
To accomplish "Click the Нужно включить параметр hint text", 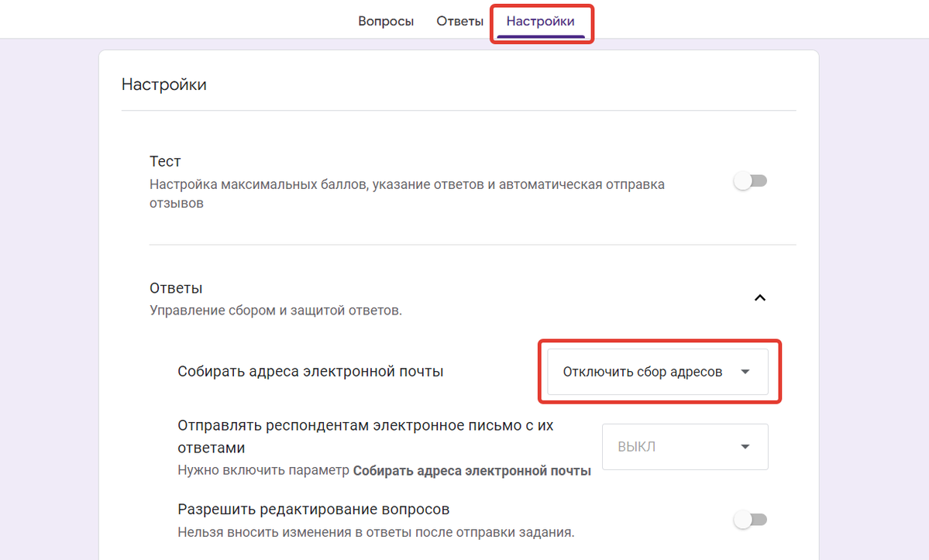I will (x=384, y=471).
